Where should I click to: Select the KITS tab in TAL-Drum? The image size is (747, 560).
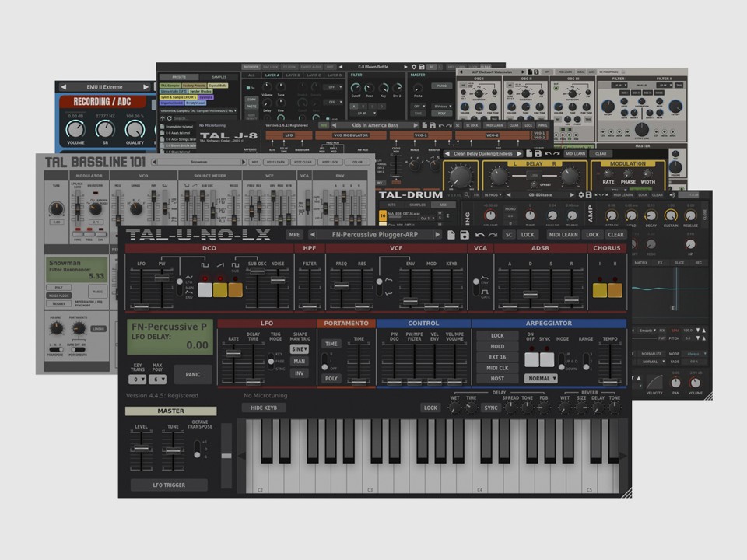pyautogui.click(x=390, y=205)
